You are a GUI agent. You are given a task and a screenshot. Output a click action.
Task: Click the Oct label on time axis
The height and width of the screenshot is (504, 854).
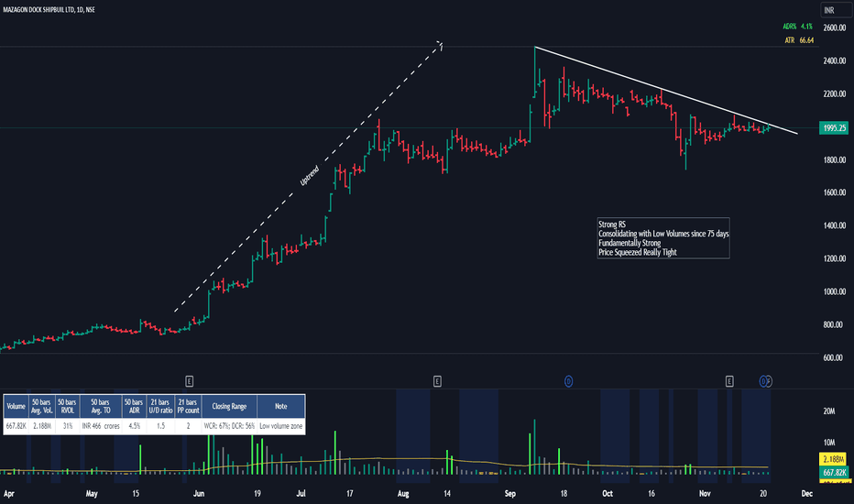click(608, 494)
